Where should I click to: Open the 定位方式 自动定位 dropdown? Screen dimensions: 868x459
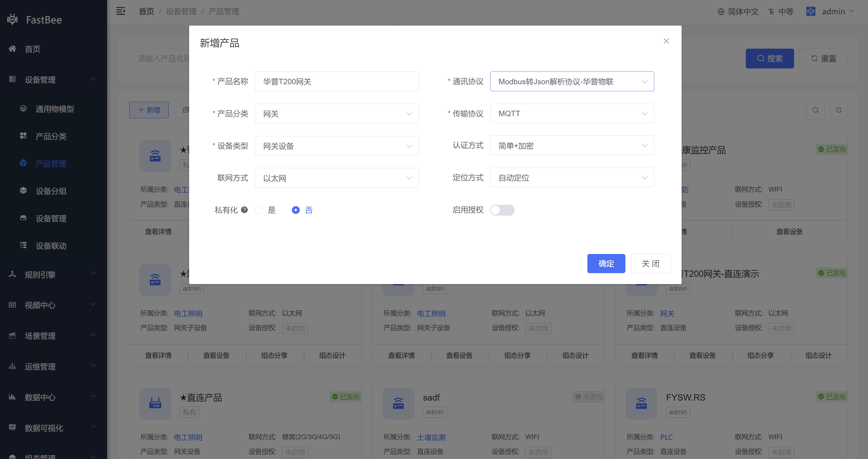coord(572,177)
